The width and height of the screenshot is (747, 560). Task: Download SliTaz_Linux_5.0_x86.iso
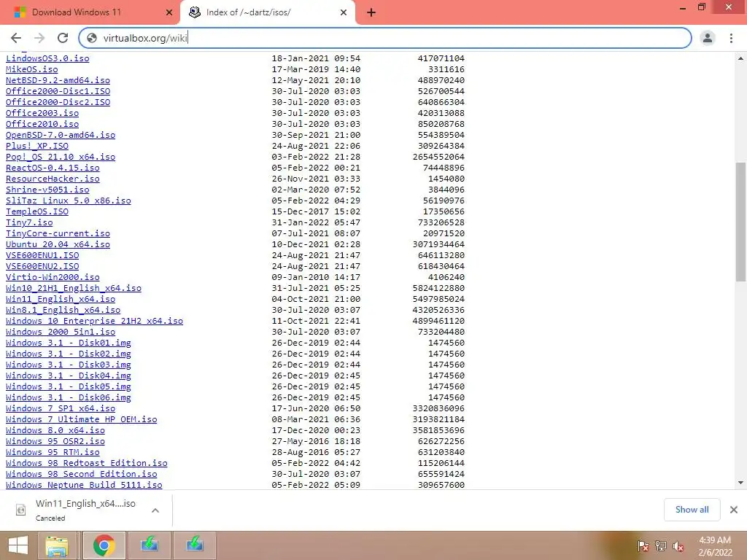(68, 201)
